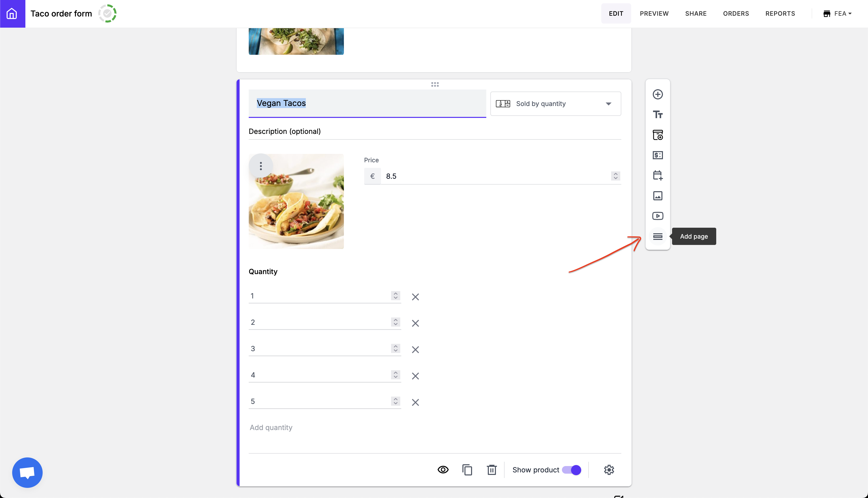This screenshot has height=498, width=868.
Task: Adjust stepper on quantity 1 row
Action: click(396, 296)
